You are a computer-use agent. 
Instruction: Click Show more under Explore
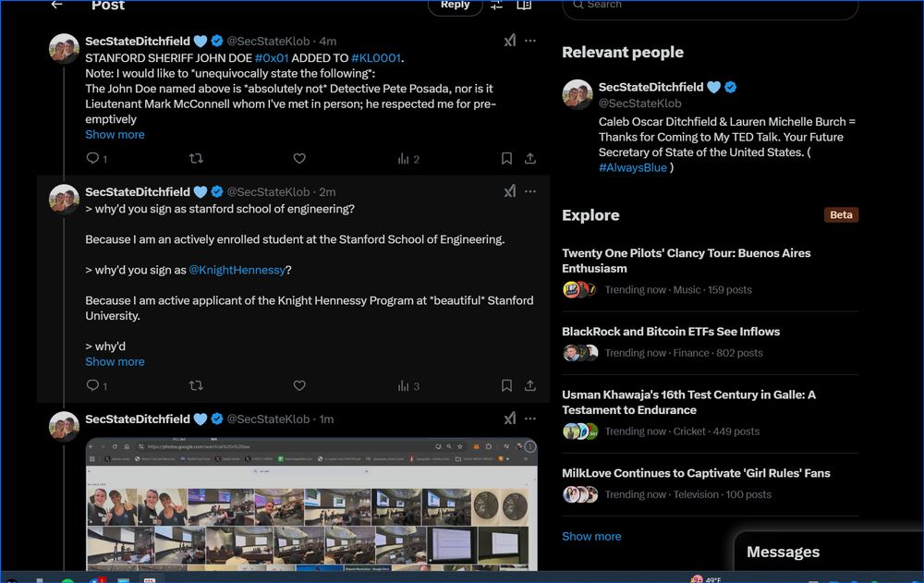click(591, 537)
